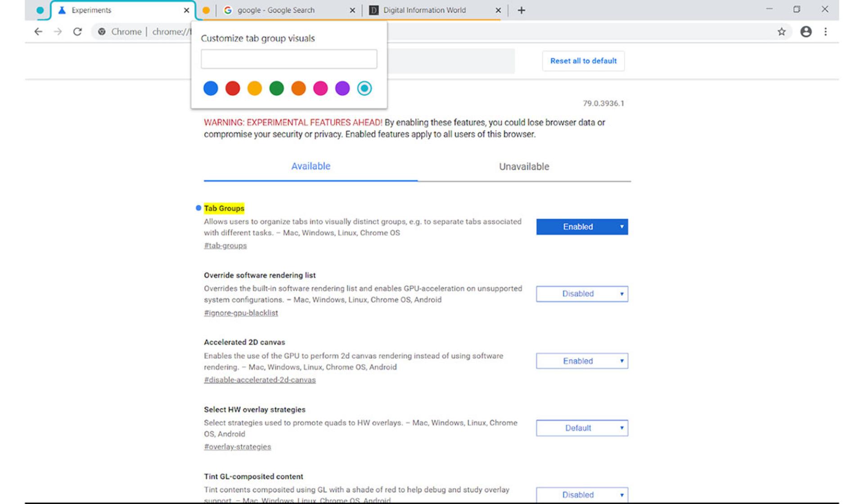The height and width of the screenshot is (504, 864).
Task: Switch to the Digital Information World tab
Action: 435,10
